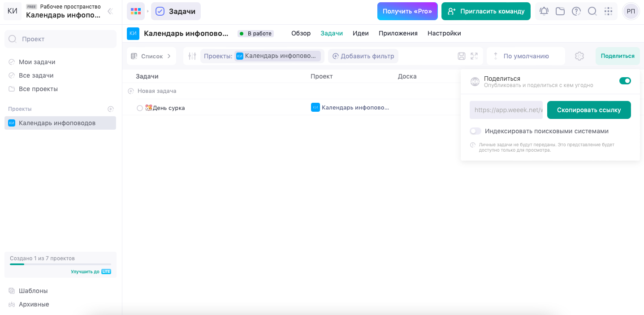Mark День сурка task as complete

pos(140,108)
